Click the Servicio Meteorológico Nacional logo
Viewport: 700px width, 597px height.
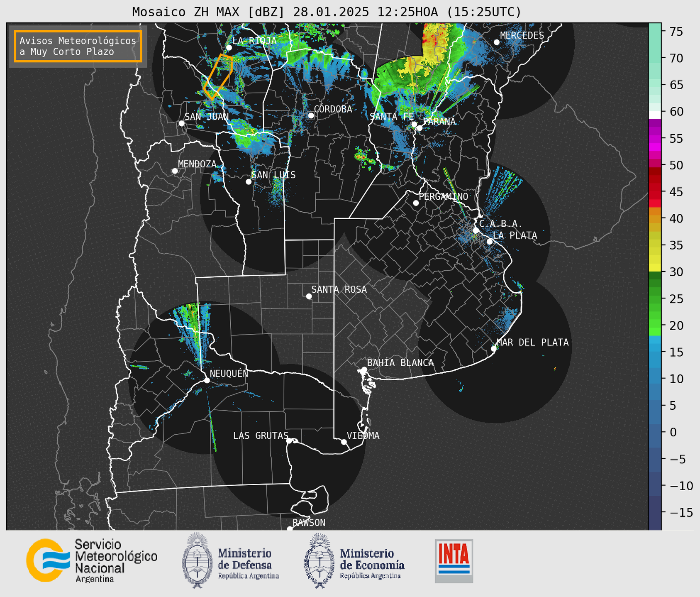click(x=47, y=560)
